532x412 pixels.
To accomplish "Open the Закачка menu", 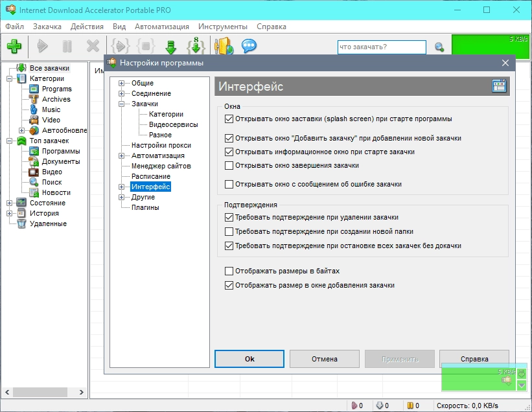I will pos(47,27).
